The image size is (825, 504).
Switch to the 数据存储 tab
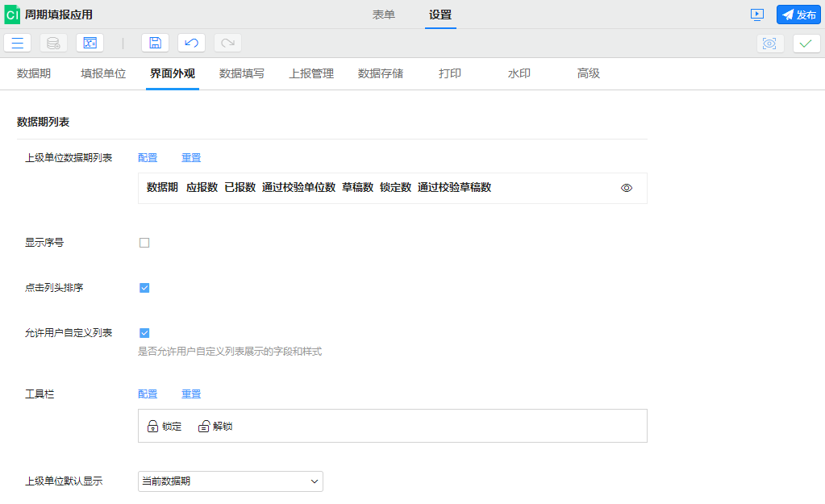(x=383, y=73)
